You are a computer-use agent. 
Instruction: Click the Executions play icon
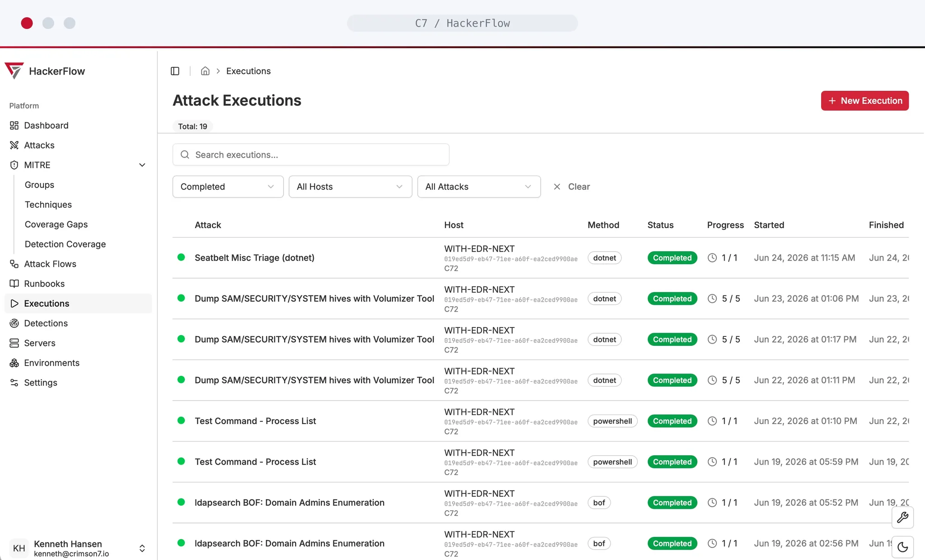coord(14,303)
